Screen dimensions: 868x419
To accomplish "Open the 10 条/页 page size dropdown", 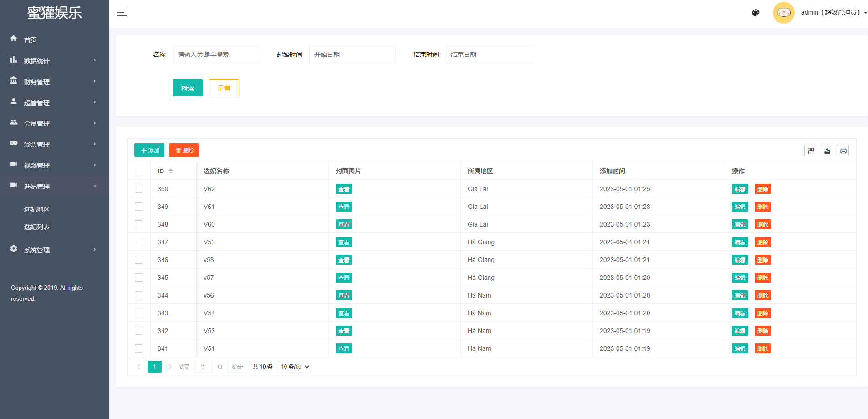I will tap(294, 367).
